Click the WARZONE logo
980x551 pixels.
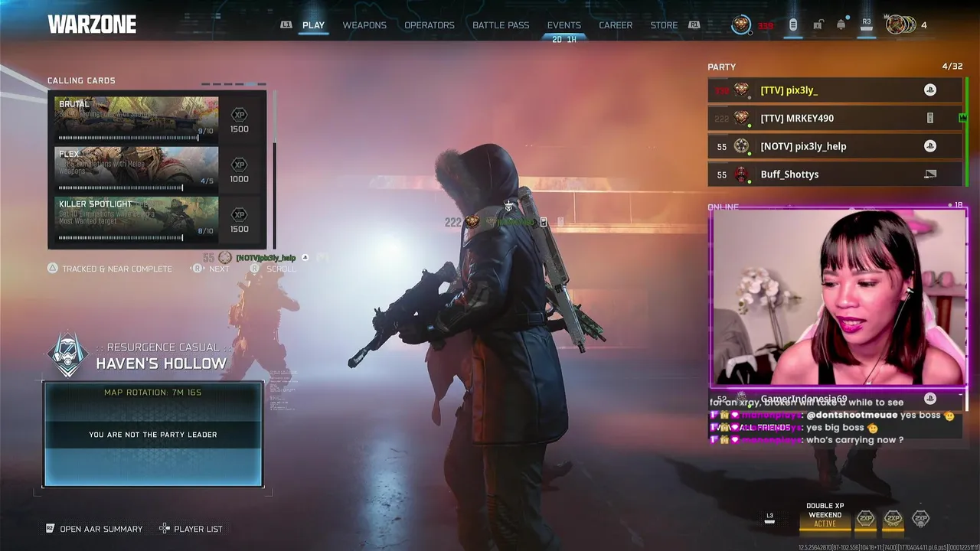(92, 24)
